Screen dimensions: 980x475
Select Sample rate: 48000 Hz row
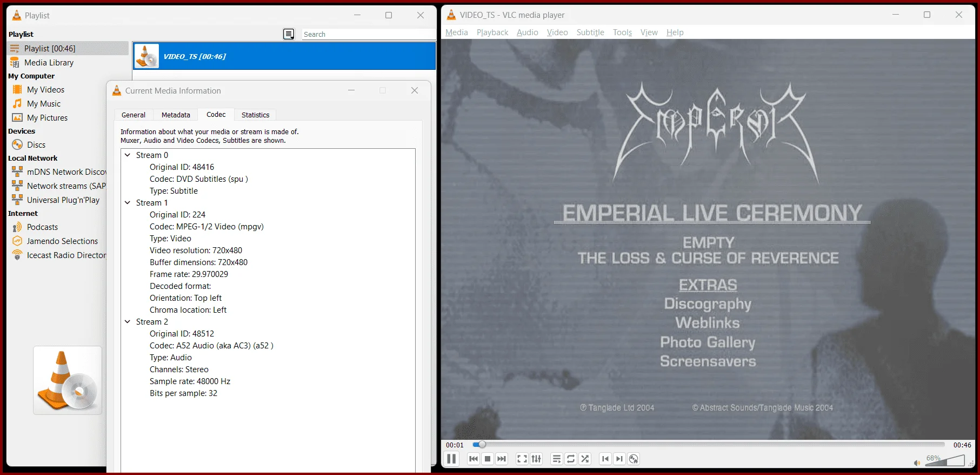pyautogui.click(x=190, y=381)
